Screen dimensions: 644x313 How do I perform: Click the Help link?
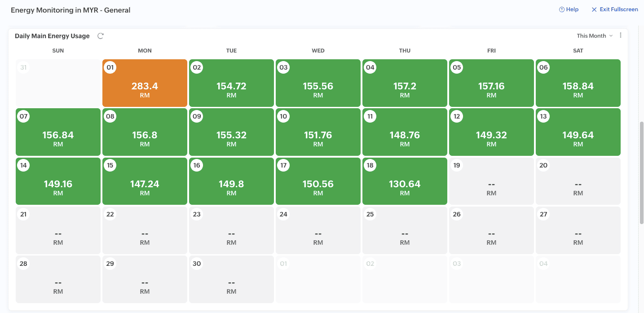click(x=572, y=9)
